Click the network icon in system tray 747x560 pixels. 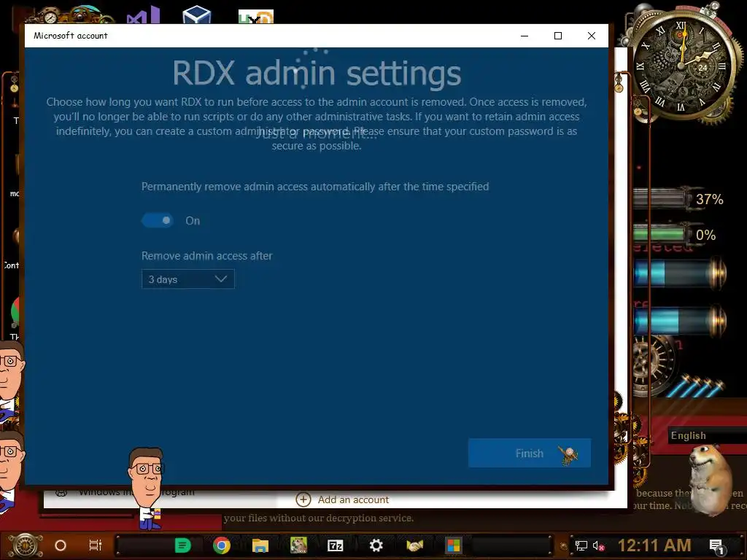581,545
